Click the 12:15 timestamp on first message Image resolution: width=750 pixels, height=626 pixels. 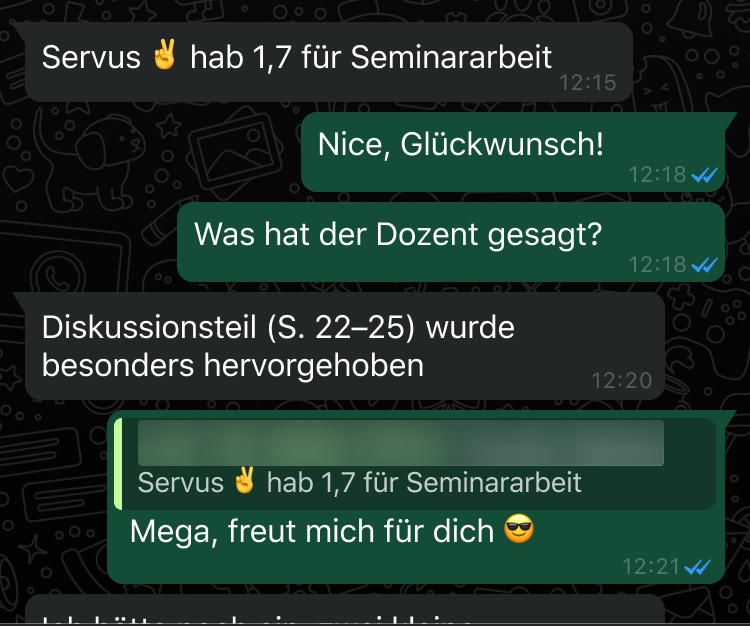(x=588, y=83)
